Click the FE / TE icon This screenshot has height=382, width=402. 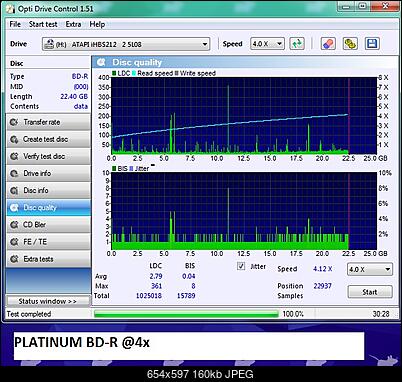(x=14, y=242)
